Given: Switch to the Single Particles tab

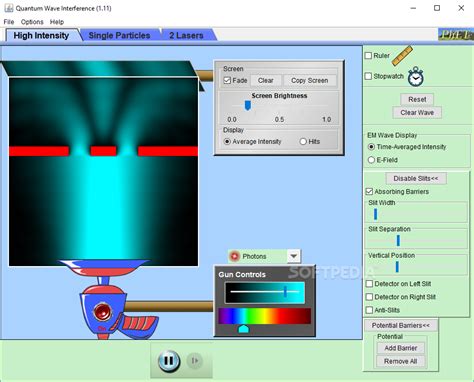Looking at the screenshot, I should 119,35.
